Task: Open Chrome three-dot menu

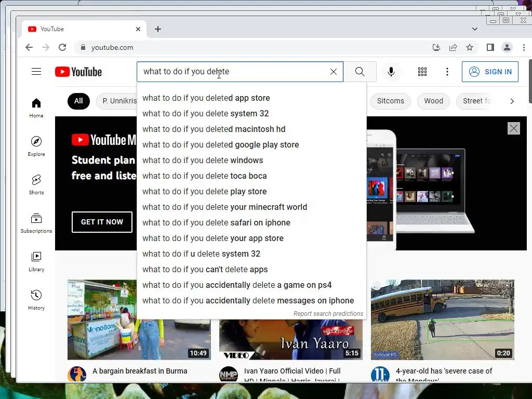Action: click(524, 47)
